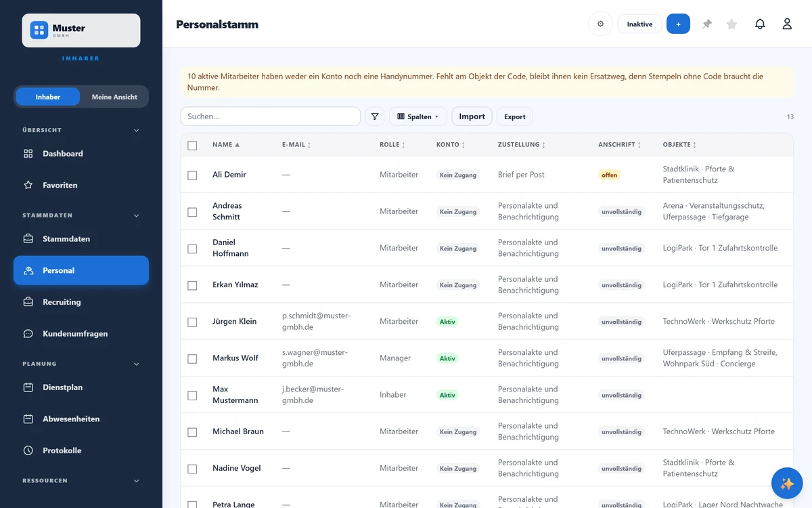The height and width of the screenshot is (508, 812).
Task: Open Abwesenheiten in the sidebar
Action: pos(81,419)
